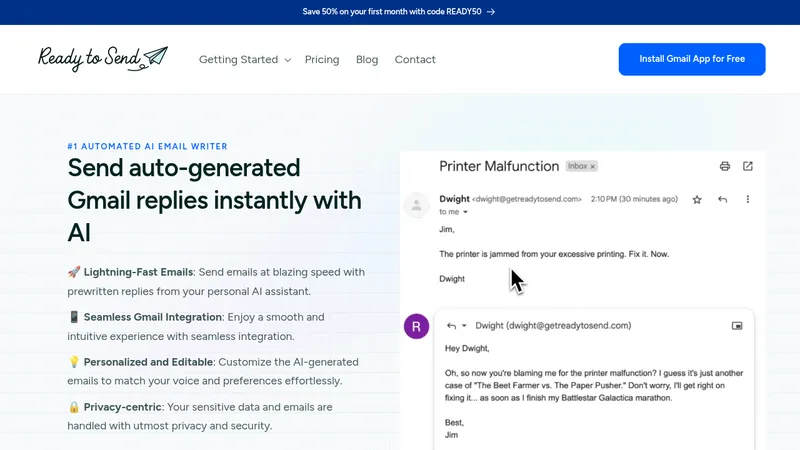The width and height of the screenshot is (800, 450).
Task: Expand the Getting Started menu
Action: pos(244,60)
